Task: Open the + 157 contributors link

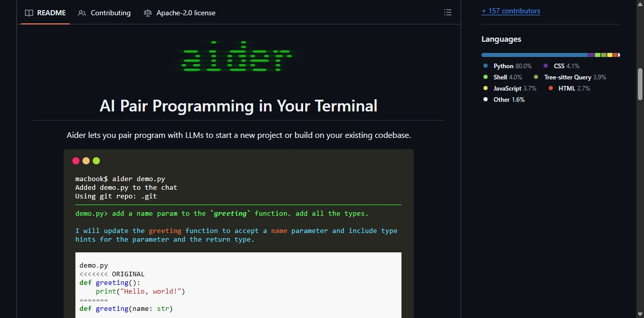Action: 511,11
